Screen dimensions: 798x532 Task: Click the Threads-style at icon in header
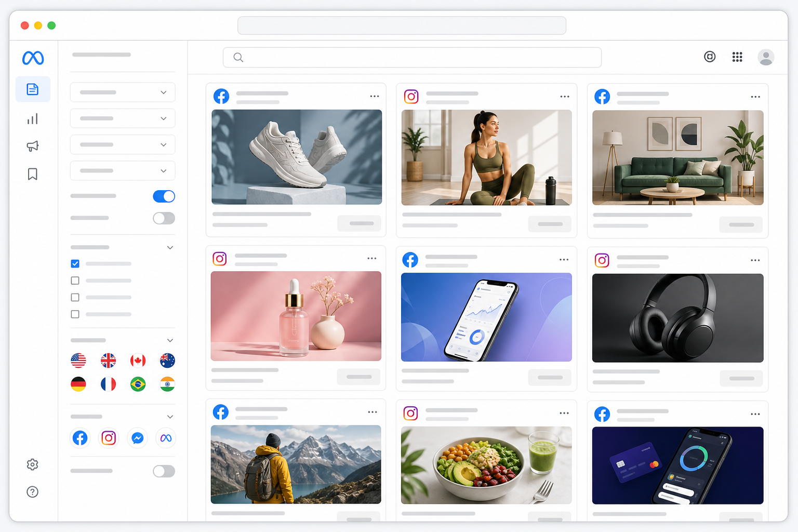710,57
